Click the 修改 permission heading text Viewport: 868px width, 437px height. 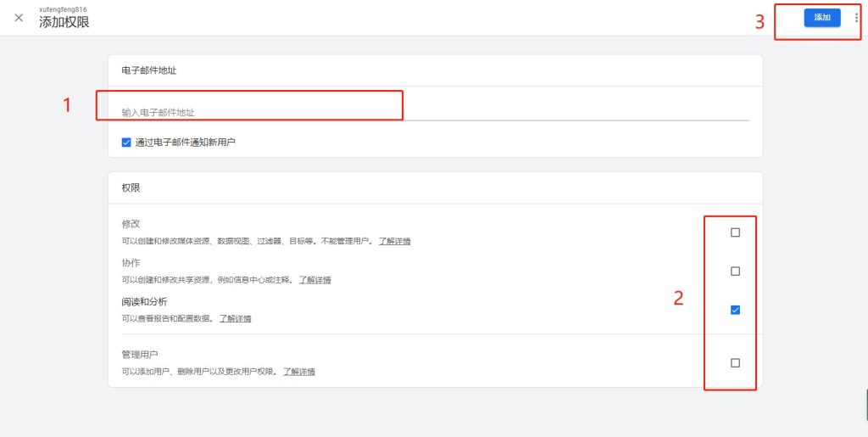(131, 224)
